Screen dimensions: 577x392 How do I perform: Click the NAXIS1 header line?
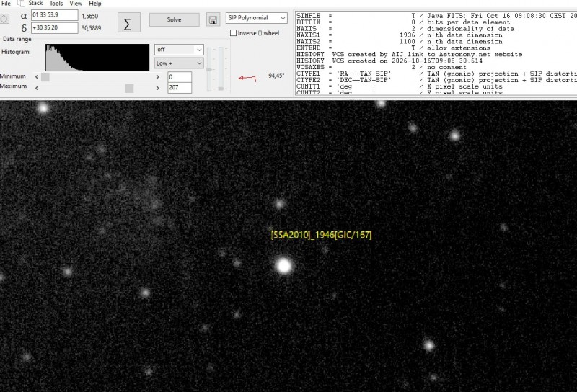(x=400, y=35)
